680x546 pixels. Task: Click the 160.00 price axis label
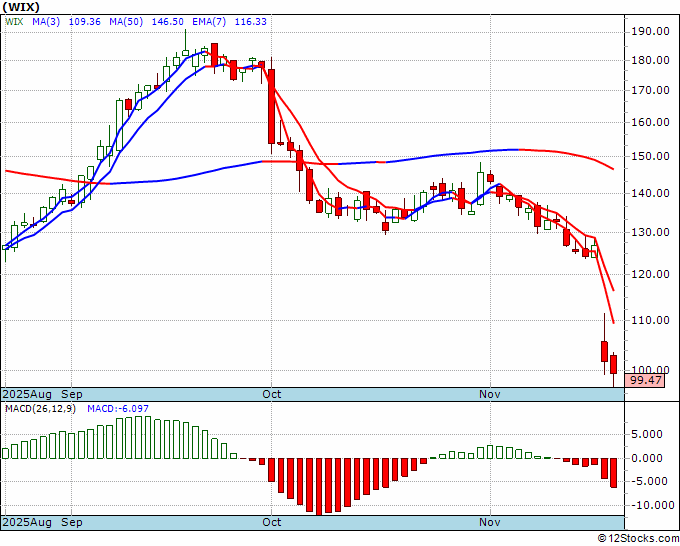pyautogui.click(x=650, y=122)
